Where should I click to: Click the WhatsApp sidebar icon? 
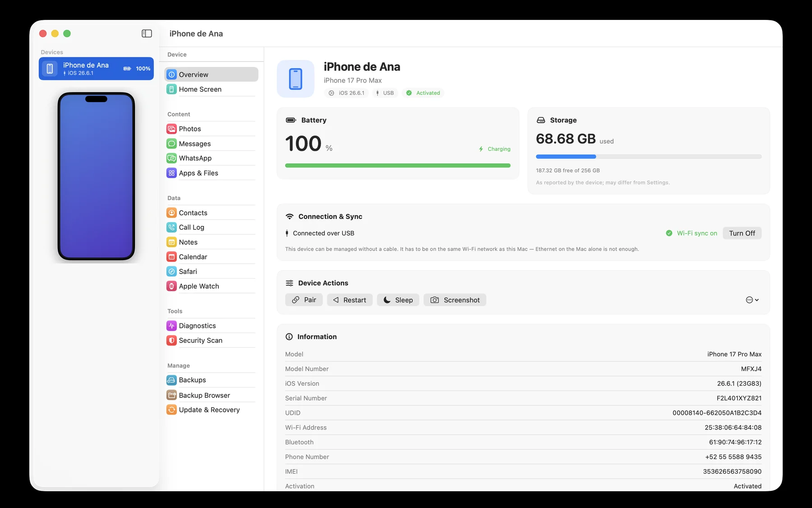(x=171, y=158)
